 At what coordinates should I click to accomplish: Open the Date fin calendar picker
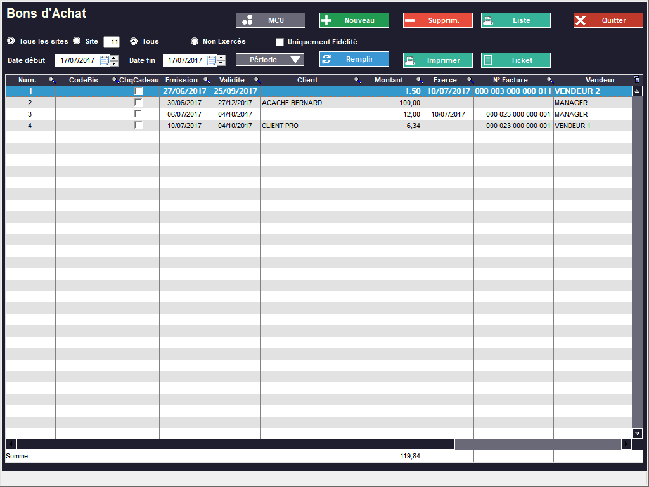point(211,60)
